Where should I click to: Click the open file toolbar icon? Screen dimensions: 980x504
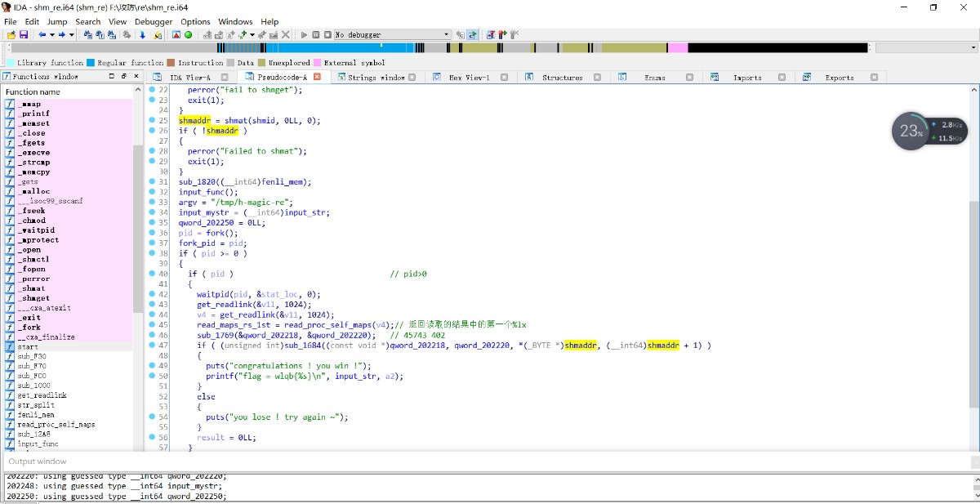(11, 35)
